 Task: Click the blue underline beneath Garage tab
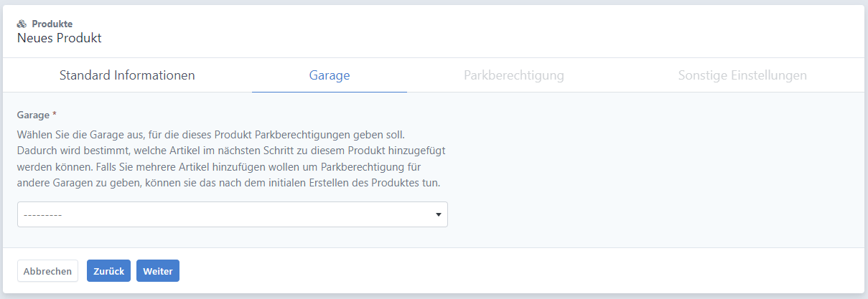tap(330, 92)
